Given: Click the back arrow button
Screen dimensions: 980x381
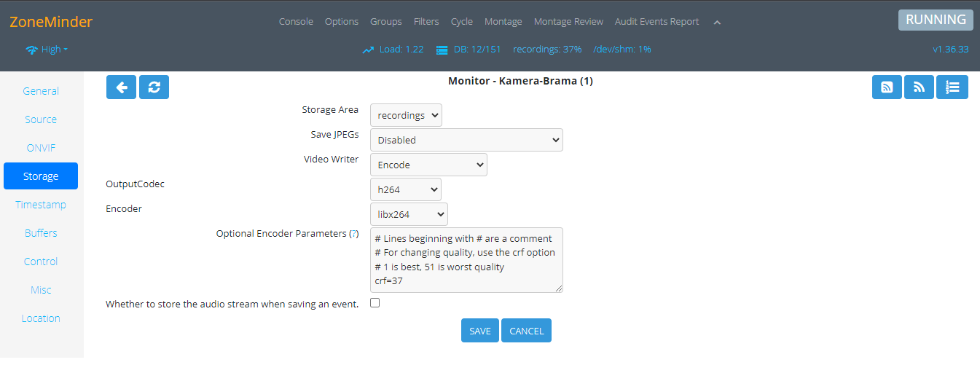Looking at the screenshot, I should coord(121,87).
